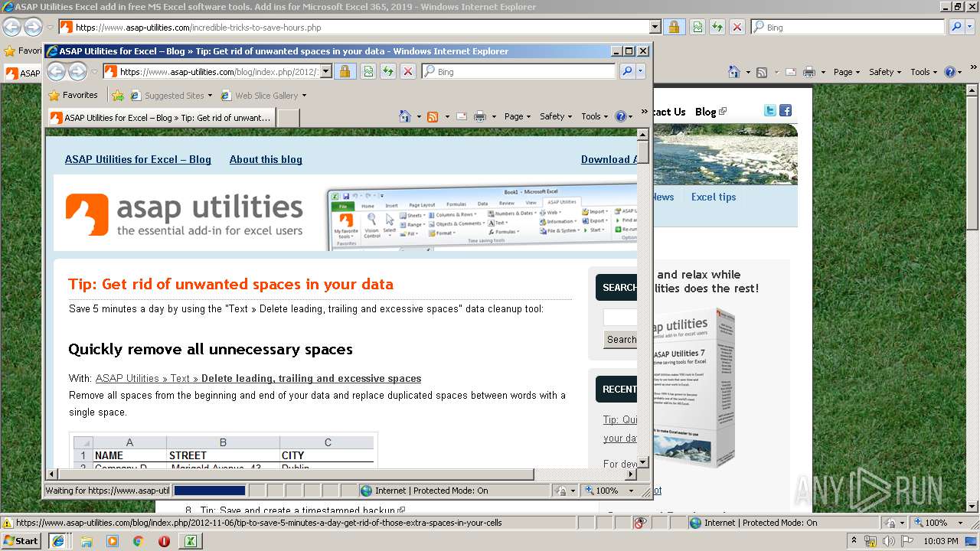Click the Excel icon on the taskbar

pos(190,540)
